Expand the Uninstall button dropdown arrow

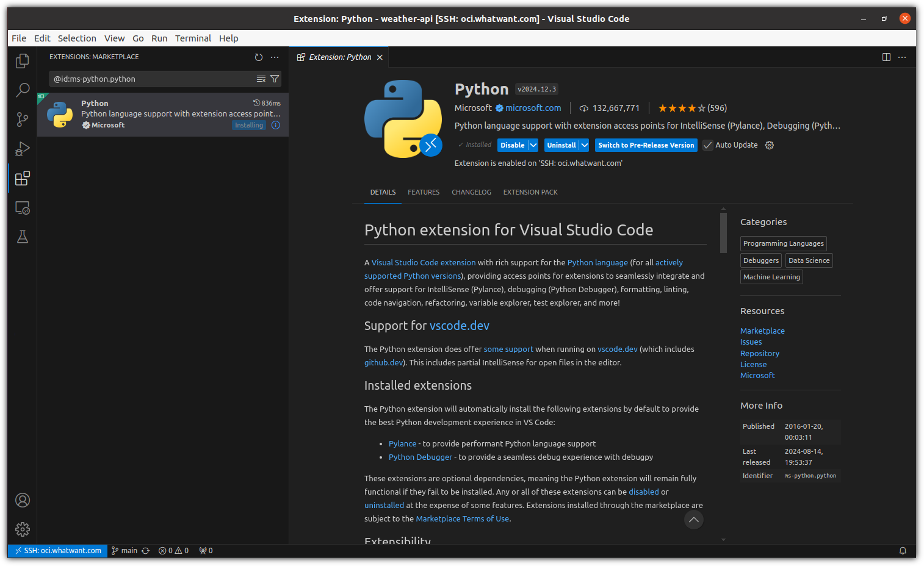(584, 145)
